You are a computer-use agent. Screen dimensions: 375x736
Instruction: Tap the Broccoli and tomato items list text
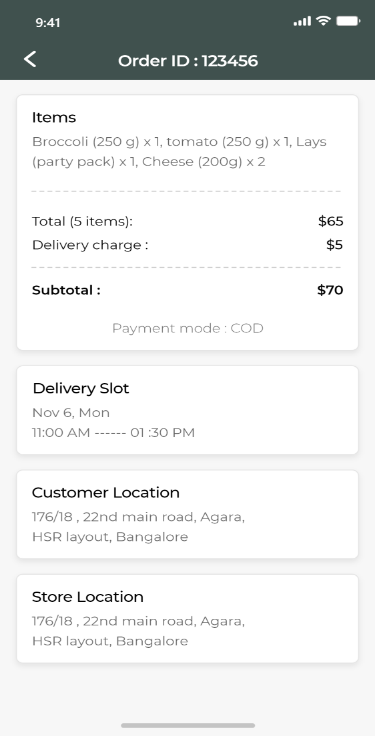tap(179, 152)
